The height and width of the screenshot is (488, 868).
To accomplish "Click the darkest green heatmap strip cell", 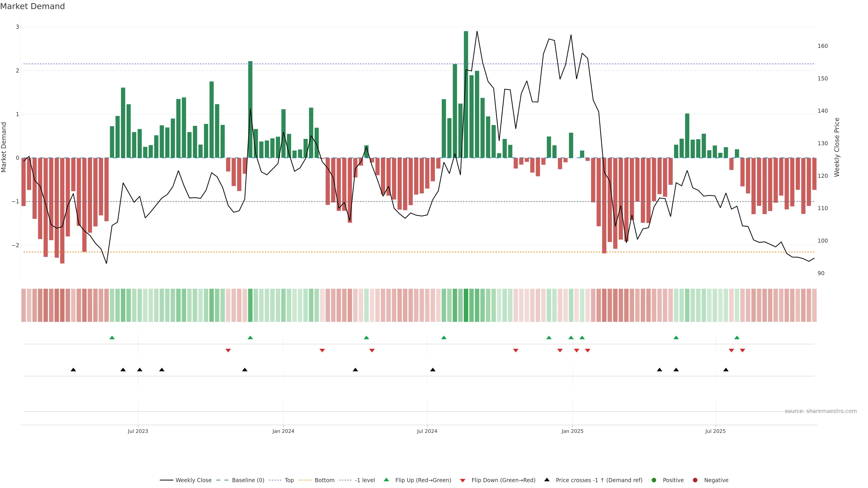I will [466, 305].
